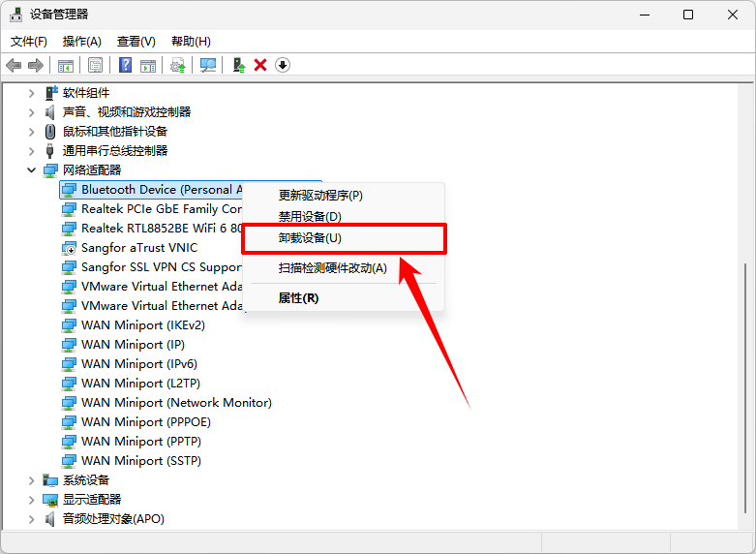Click the USB icon beside 通用串行总线控制器
Screen dimensions: 756x554
(x=49, y=150)
